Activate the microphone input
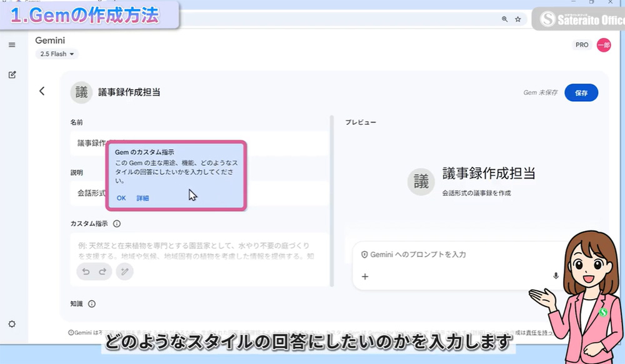This screenshot has height=364, width=625. point(556,275)
